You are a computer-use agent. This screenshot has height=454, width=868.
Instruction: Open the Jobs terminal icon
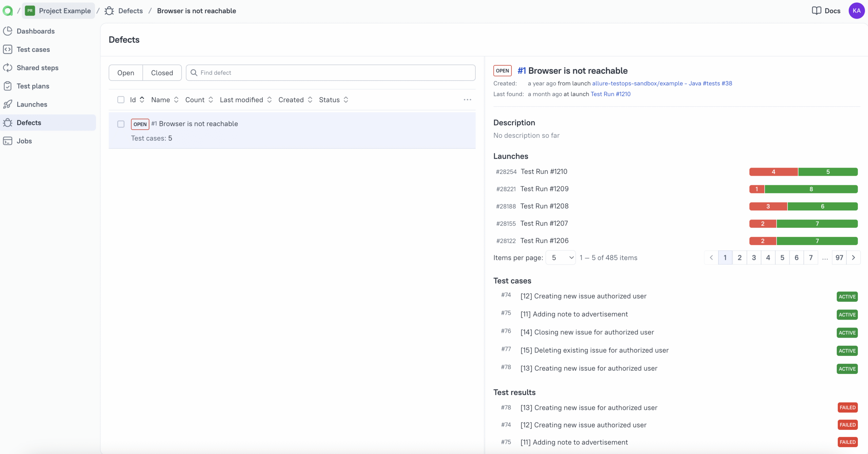pos(8,141)
